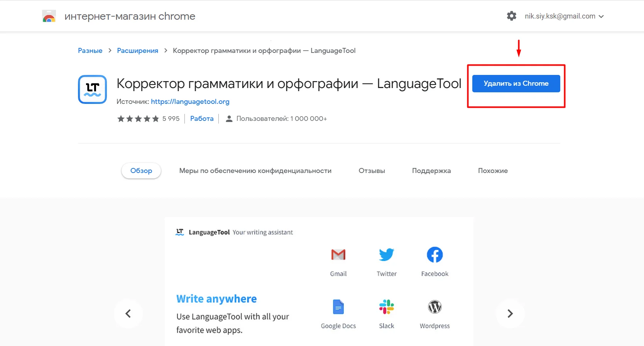The width and height of the screenshot is (644, 346).
Task: Open settings via the gear icon
Action: click(x=512, y=16)
